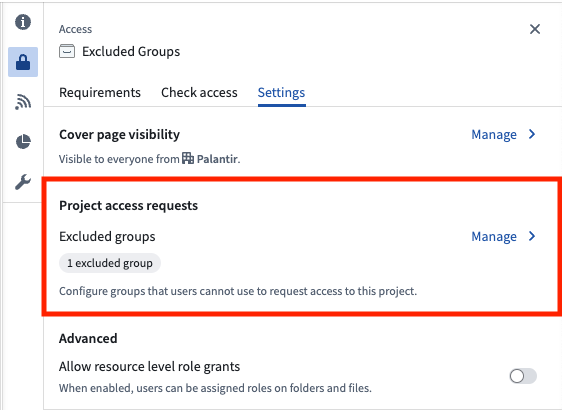Open the info icon in the sidebar
562x410 pixels.
coord(23,22)
